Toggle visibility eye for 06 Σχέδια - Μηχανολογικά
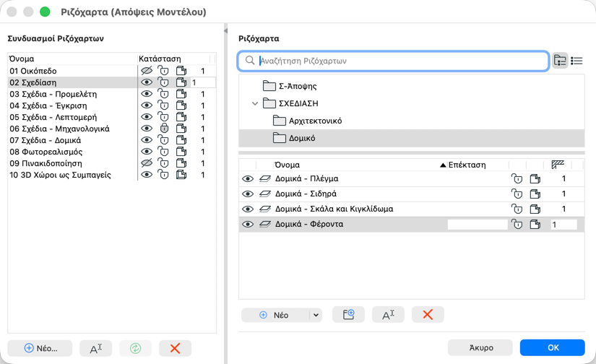Viewport: 596px width, 364px height. (147, 129)
